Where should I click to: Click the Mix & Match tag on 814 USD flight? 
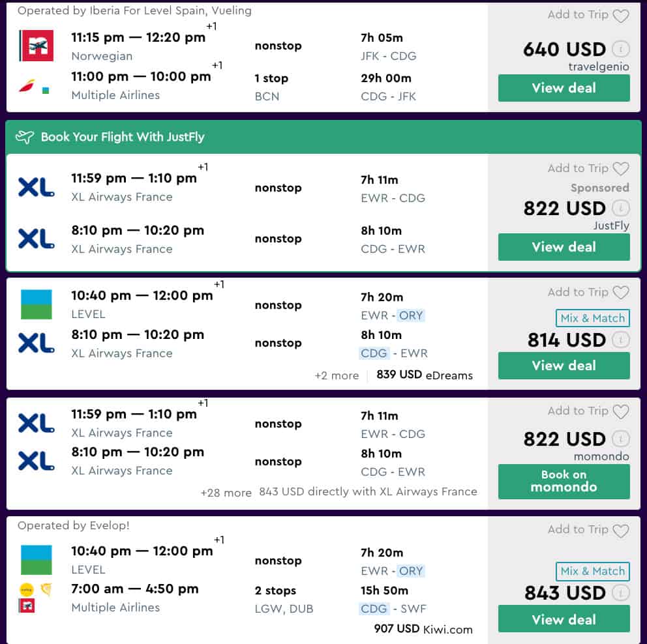(592, 318)
